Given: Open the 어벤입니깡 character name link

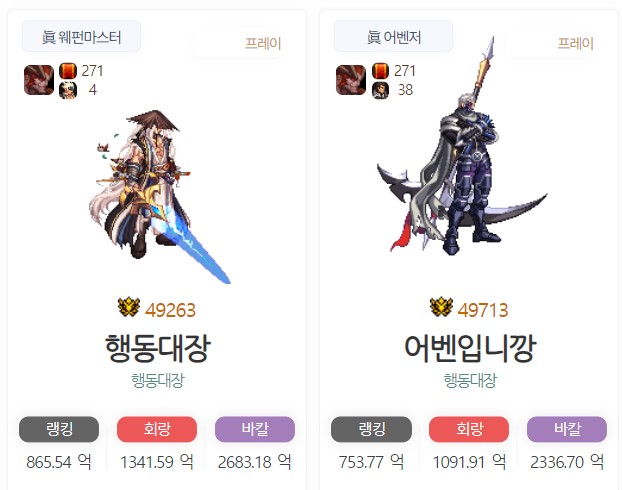Looking at the screenshot, I should (x=470, y=348).
